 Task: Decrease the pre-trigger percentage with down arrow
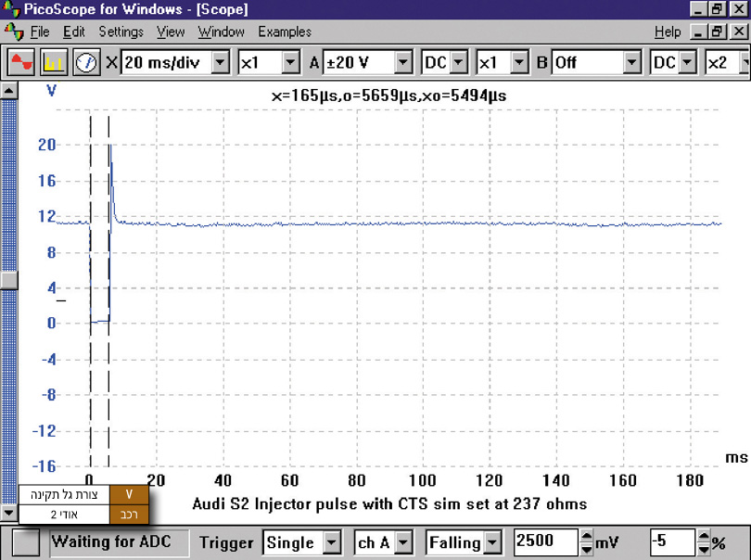703,548
